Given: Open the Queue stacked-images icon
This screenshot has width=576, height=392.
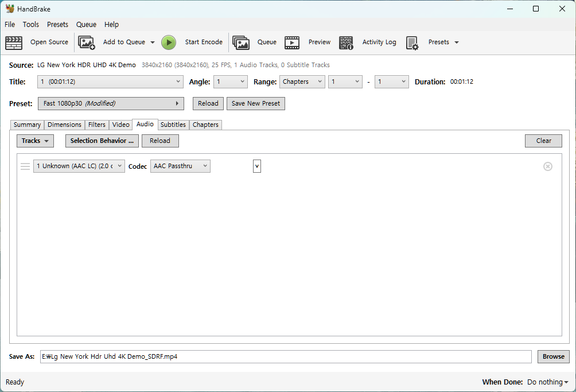Looking at the screenshot, I should click(x=241, y=42).
